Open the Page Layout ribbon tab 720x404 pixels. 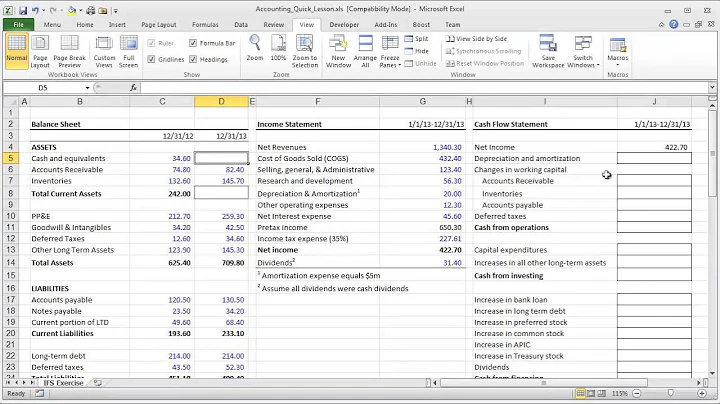(x=159, y=25)
